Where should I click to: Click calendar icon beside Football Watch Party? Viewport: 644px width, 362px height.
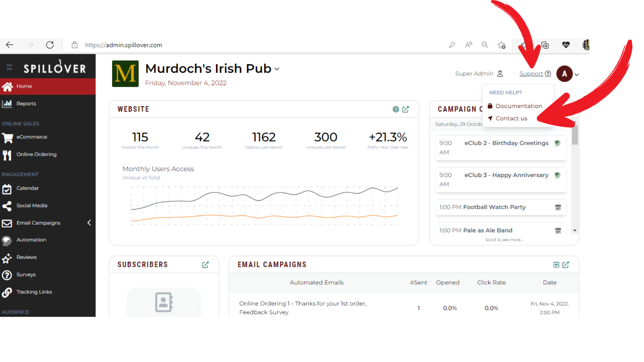[558, 207]
